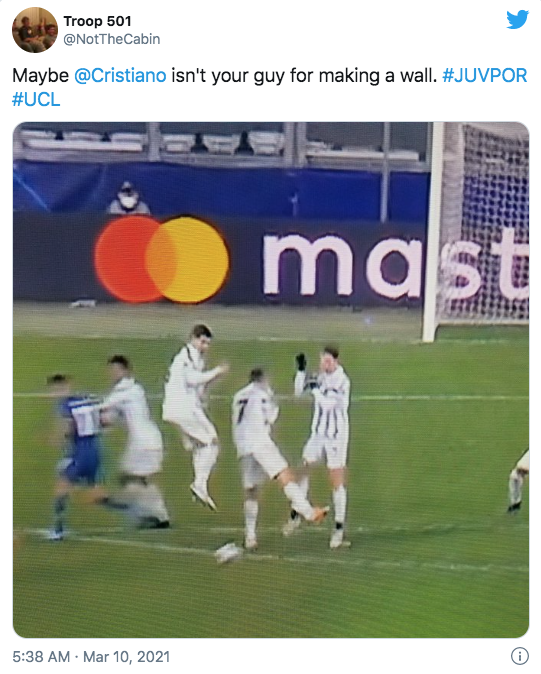Click the tweet text about making a wall
541x674 pixels.
(x=270, y=87)
